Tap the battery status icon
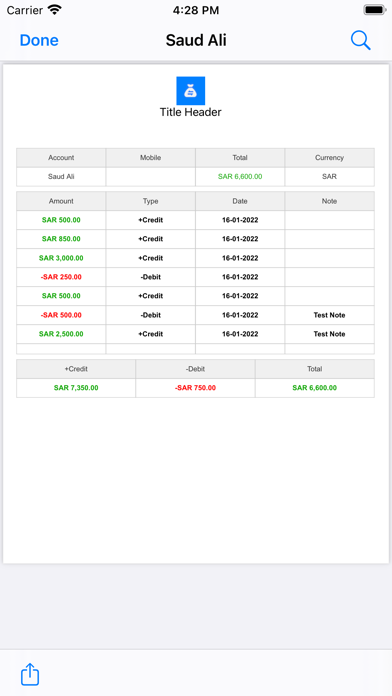This screenshot has width=392, height=696. (375, 10)
